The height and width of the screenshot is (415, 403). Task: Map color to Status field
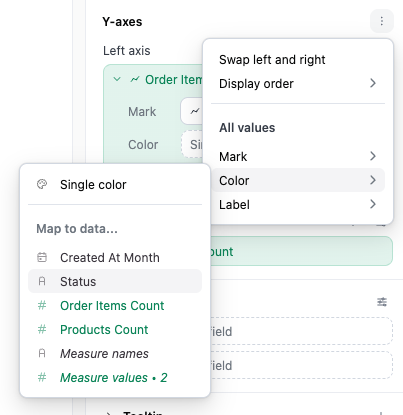tap(115, 281)
